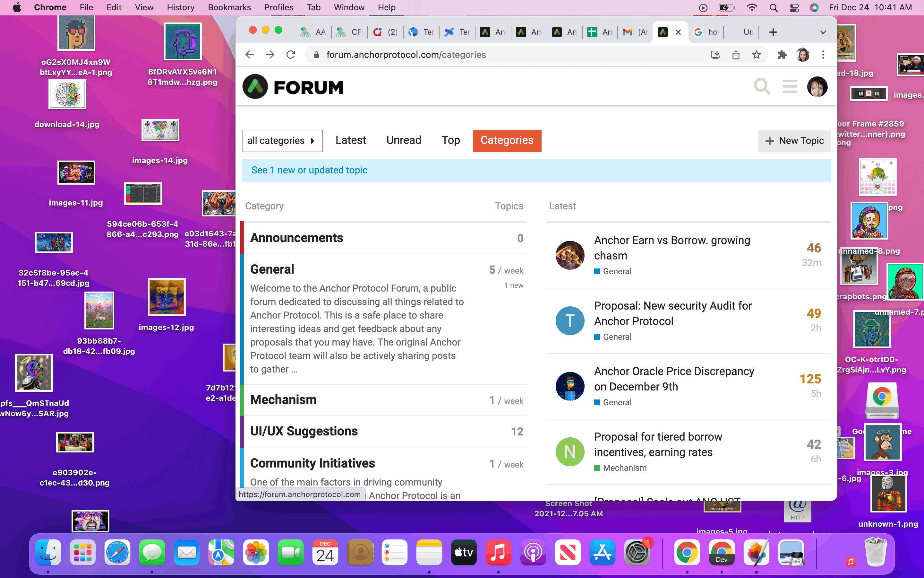Open the Chrome Bookmarks menu
The height and width of the screenshot is (578, 924).
pos(229,7)
